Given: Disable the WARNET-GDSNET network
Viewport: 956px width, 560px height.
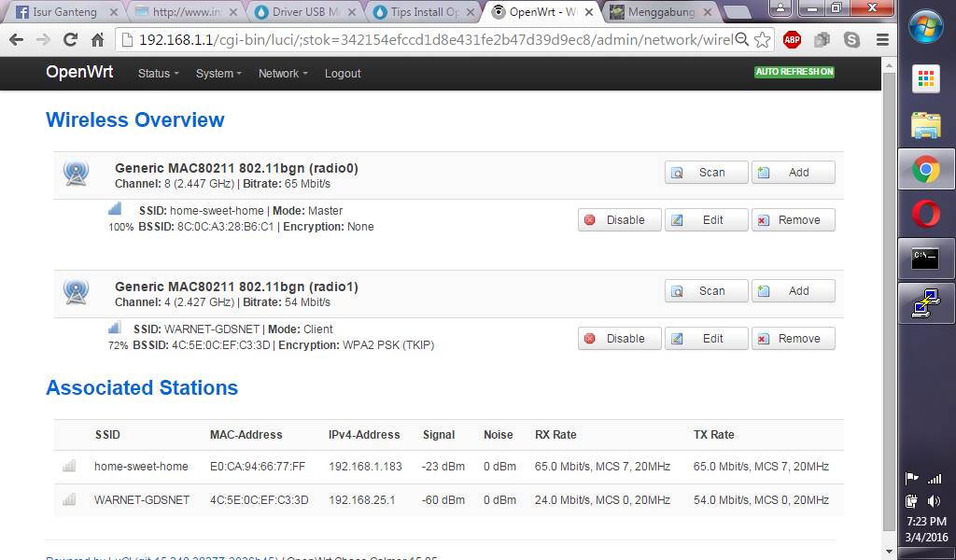Looking at the screenshot, I should click(x=620, y=338).
